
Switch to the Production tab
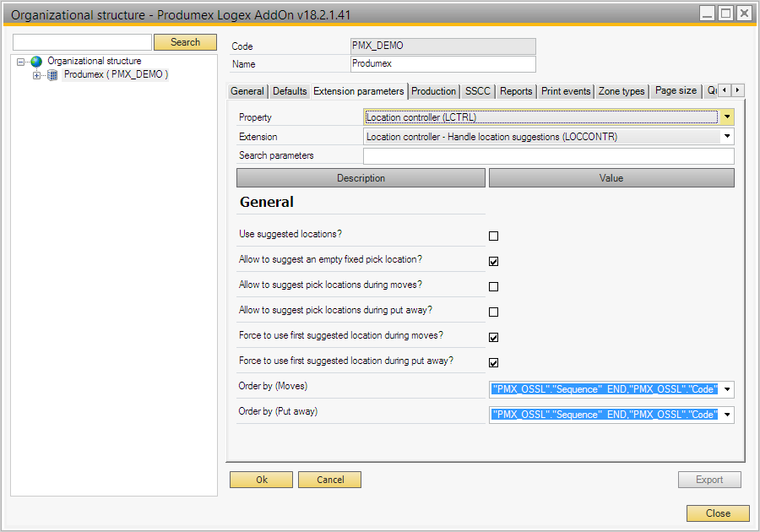(x=434, y=91)
